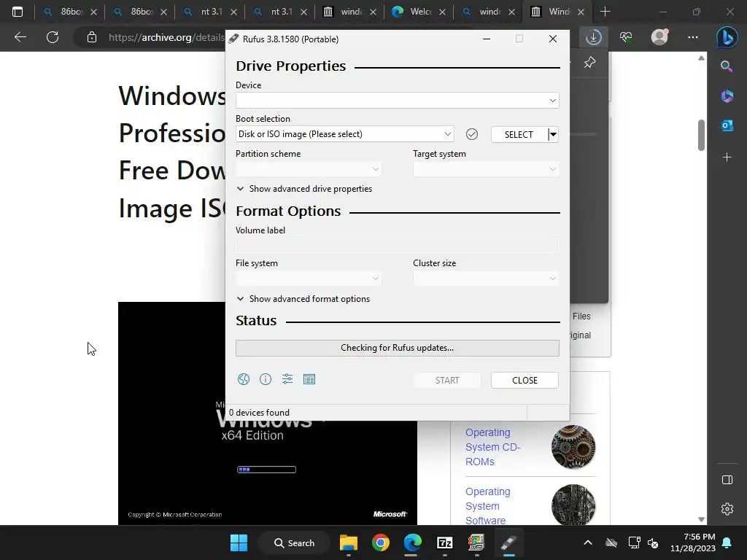Open the Device dropdown in Rufus
The height and width of the screenshot is (560, 747).
(398, 101)
